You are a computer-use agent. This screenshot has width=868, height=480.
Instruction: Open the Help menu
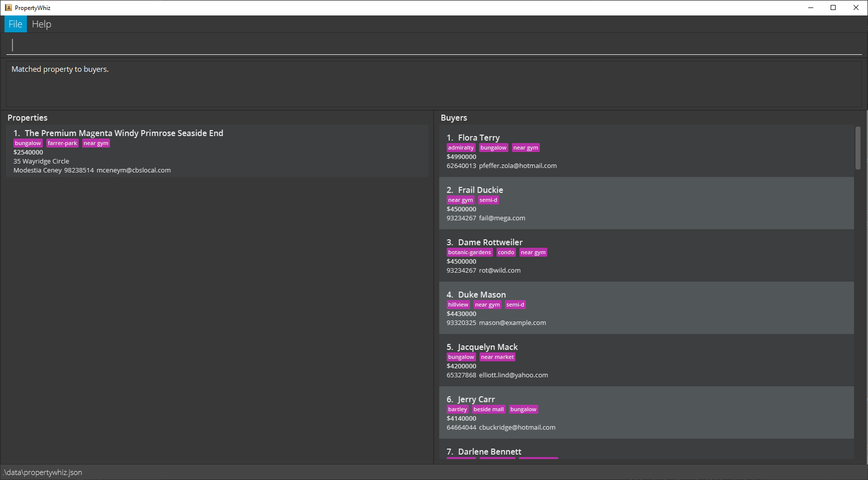41,24
